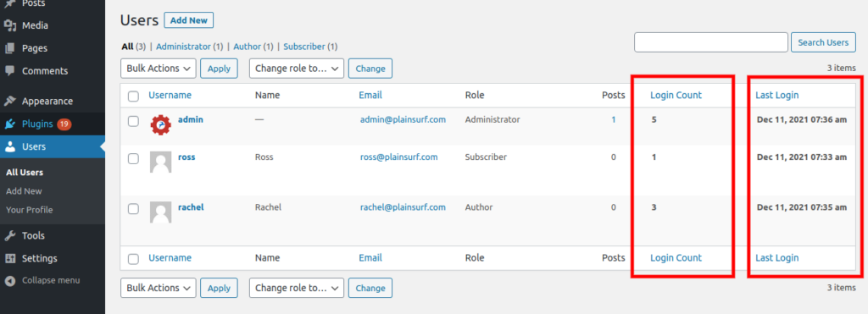Click the user search input field
868x314 pixels.
(x=711, y=42)
